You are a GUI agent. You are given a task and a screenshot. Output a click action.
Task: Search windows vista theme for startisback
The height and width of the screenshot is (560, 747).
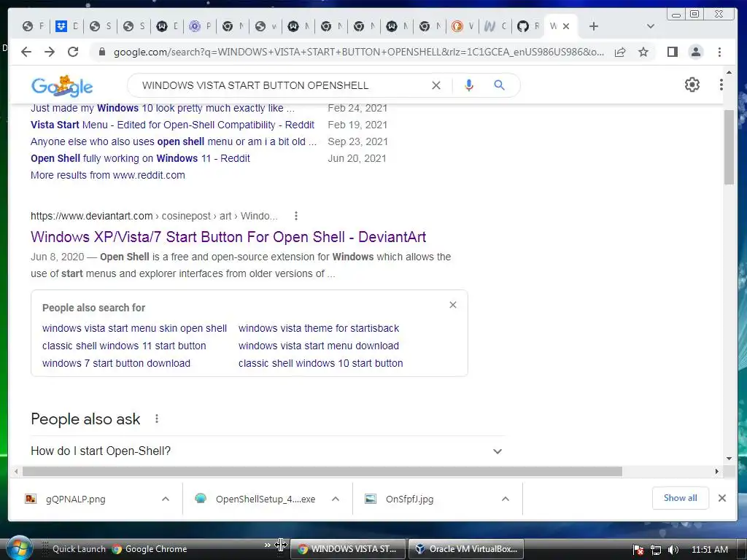[319, 329]
